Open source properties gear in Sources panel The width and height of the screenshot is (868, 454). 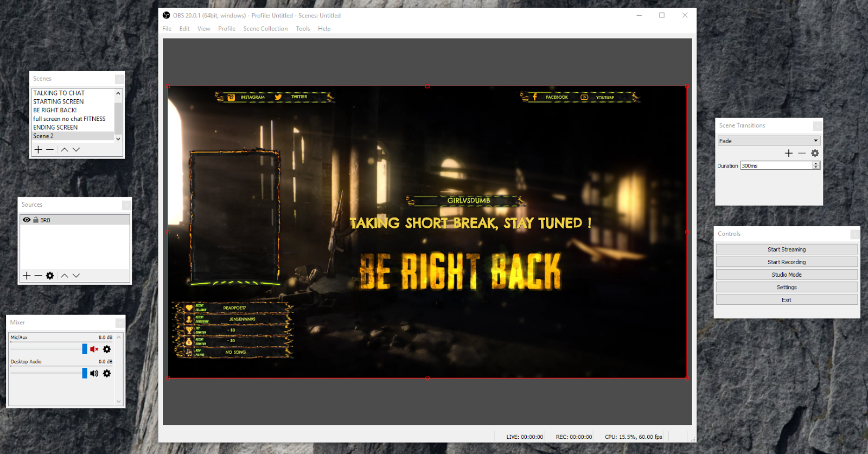(x=50, y=276)
